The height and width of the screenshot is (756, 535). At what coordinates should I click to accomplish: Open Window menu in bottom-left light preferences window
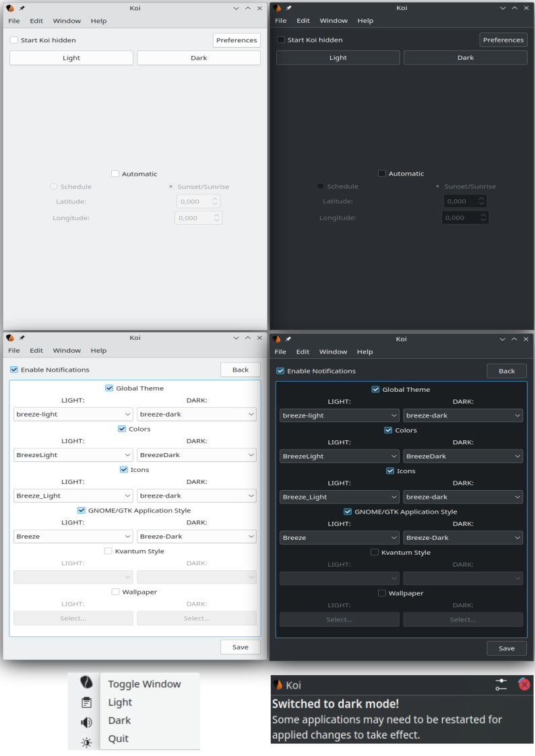pos(67,351)
